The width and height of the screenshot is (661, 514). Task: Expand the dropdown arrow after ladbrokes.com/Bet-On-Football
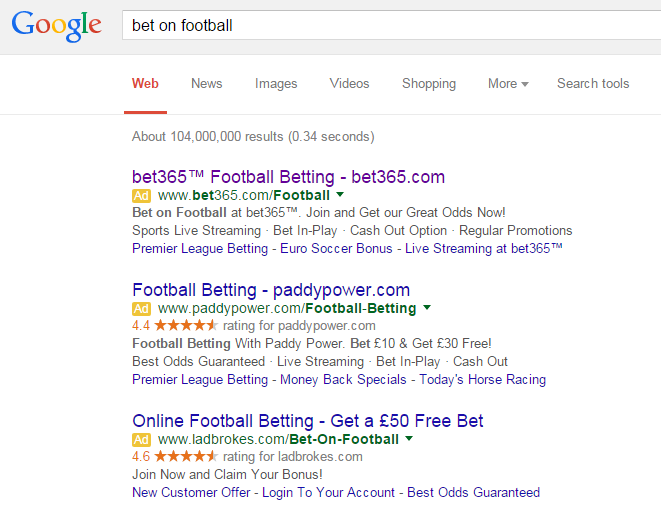pos(409,439)
